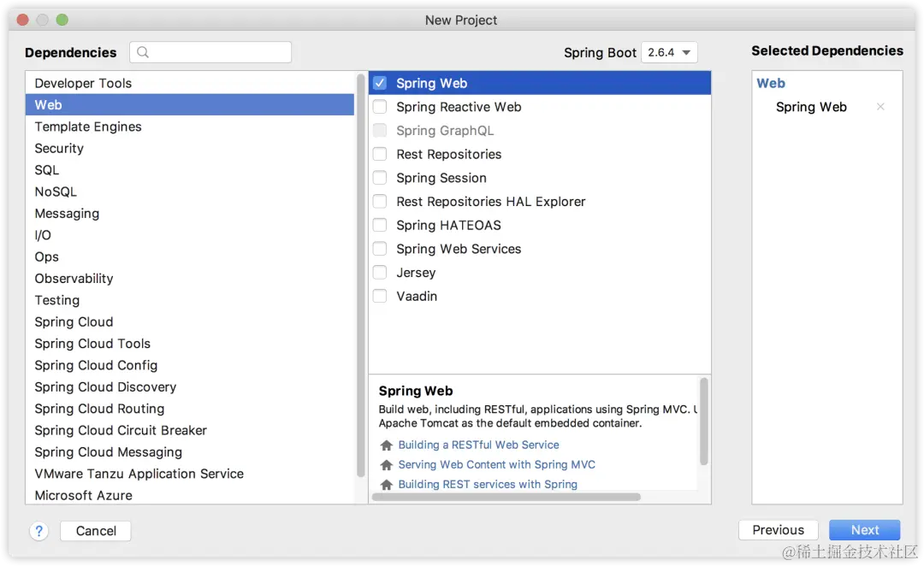
Task: Choose Spring Cloud Messaging category
Action: [190, 452]
